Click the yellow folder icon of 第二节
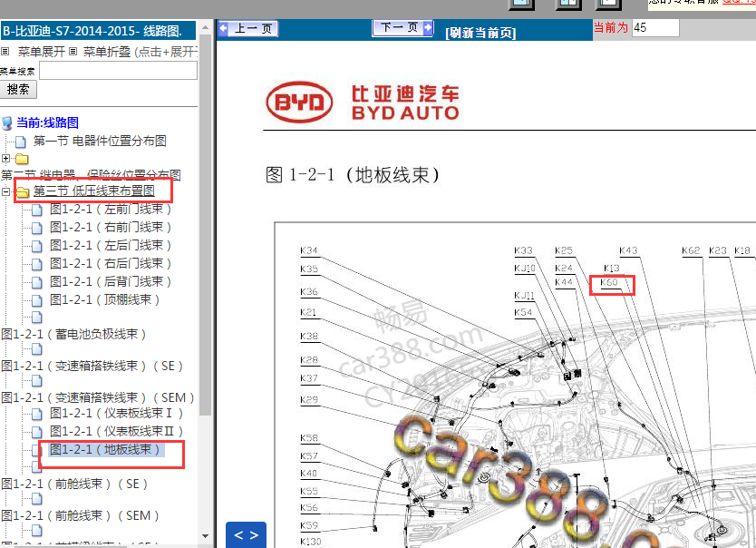Screen dimensions: 756x548 click(22, 159)
